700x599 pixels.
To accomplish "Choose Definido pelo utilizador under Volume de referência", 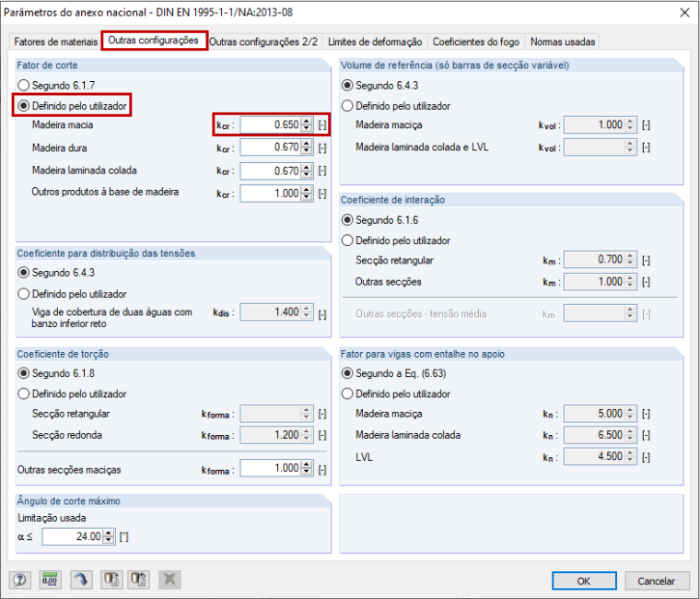I will pos(396,106).
